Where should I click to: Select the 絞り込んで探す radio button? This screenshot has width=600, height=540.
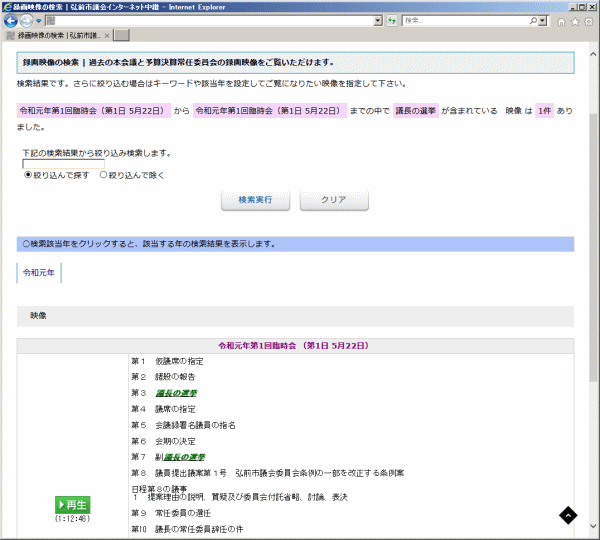(28, 175)
